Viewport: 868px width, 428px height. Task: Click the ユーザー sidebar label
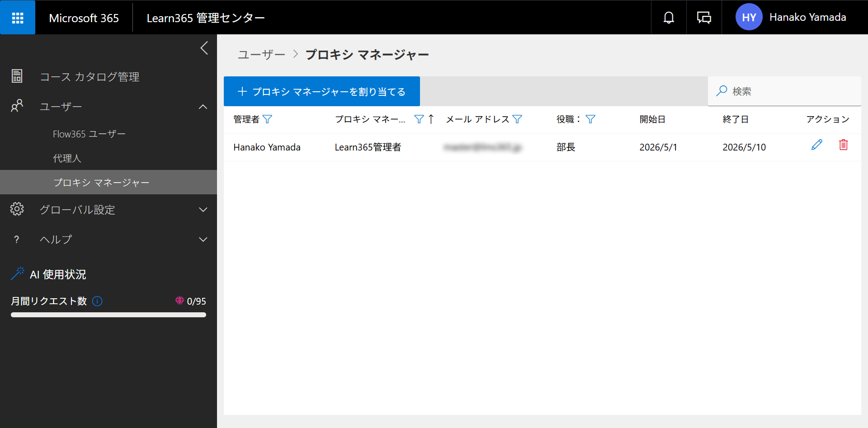click(61, 107)
